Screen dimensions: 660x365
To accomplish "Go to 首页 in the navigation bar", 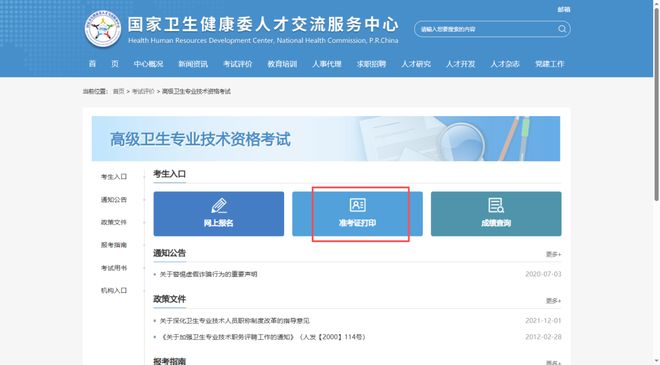I will (104, 64).
